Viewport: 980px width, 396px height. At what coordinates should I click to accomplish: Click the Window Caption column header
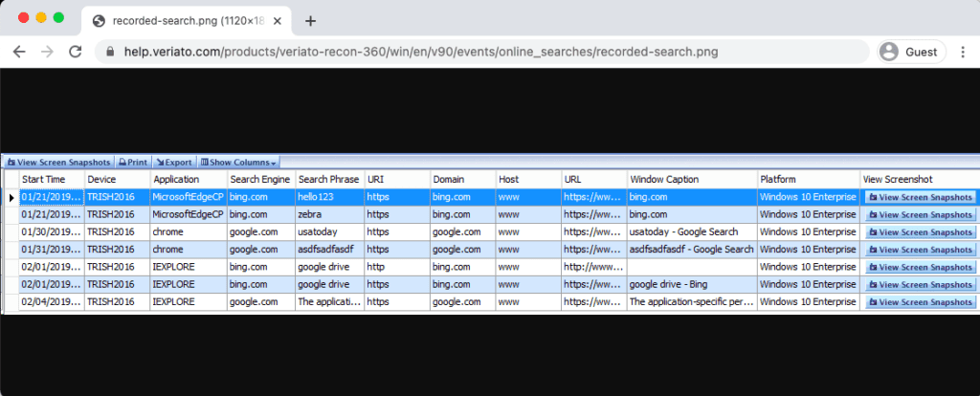point(693,179)
